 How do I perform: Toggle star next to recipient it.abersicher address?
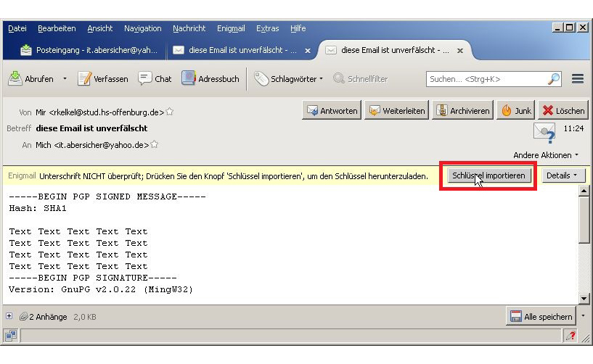(x=154, y=145)
